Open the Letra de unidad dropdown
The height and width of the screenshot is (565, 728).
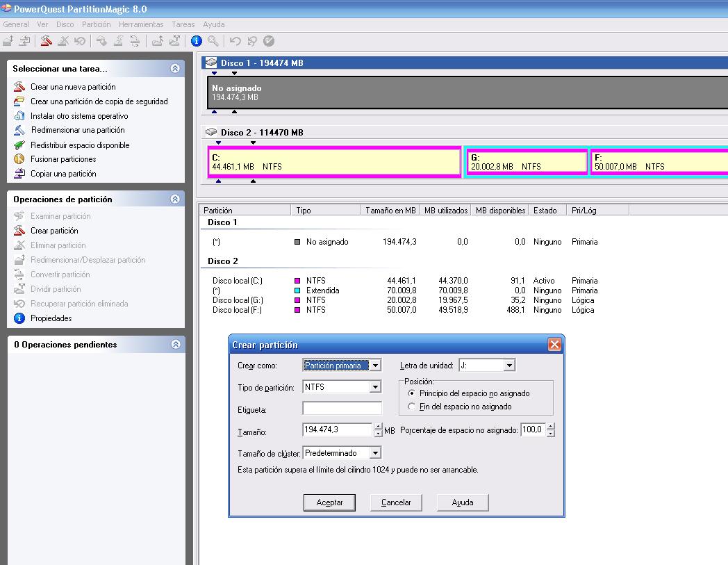[509, 366]
